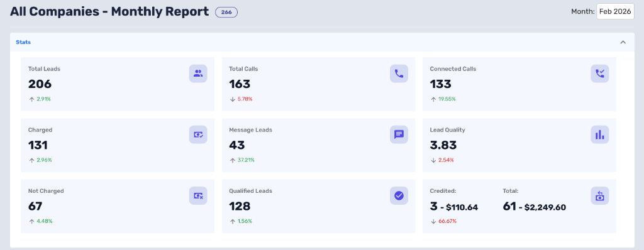Click the Total amount 61 - $2,249.60

pyautogui.click(x=535, y=207)
